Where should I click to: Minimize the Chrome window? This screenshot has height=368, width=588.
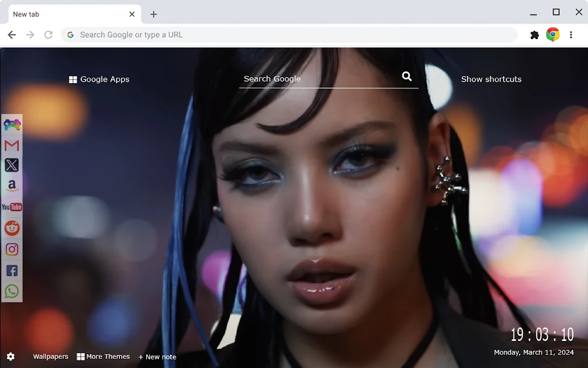(x=533, y=14)
